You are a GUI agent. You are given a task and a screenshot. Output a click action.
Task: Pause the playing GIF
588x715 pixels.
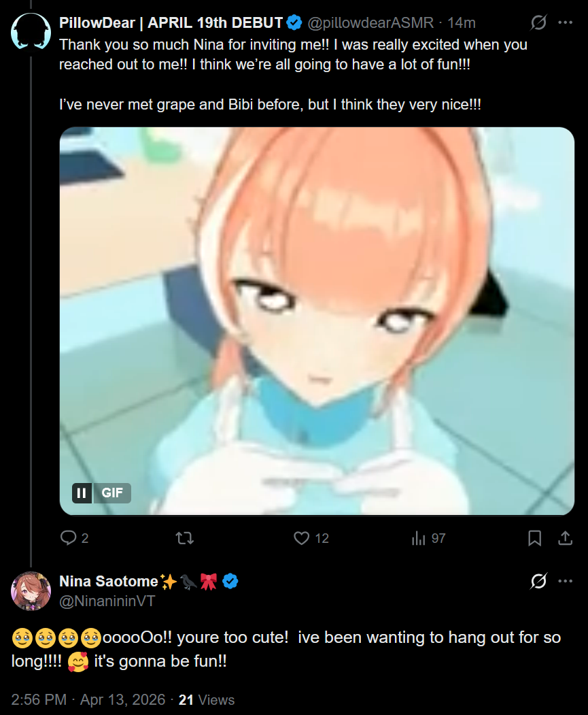tap(82, 493)
